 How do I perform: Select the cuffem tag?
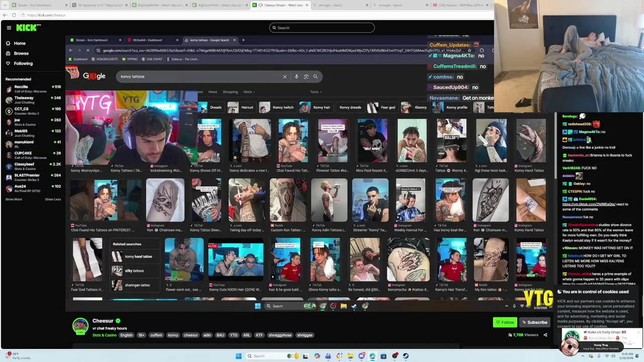(156, 335)
